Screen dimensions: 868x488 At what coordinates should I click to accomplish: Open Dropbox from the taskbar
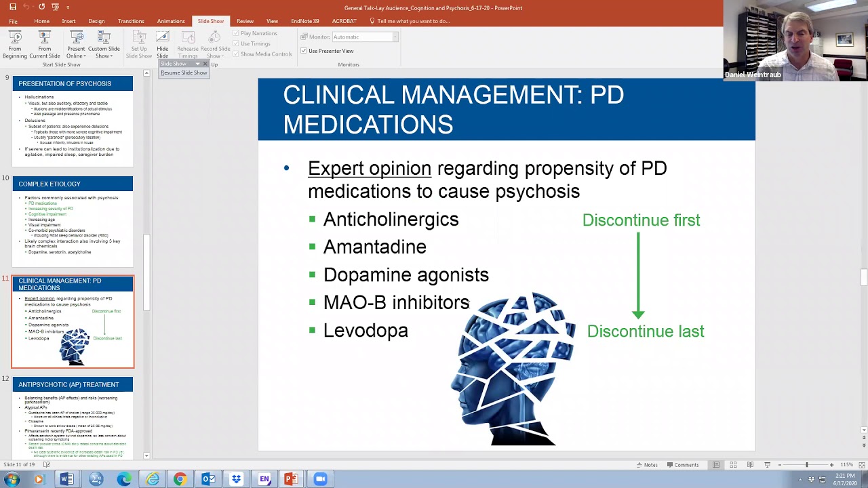(236, 479)
